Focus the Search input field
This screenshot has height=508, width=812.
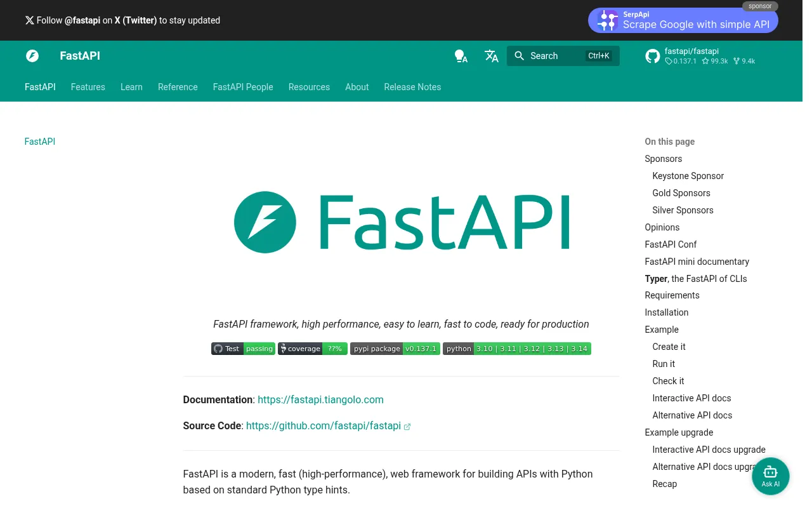563,56
